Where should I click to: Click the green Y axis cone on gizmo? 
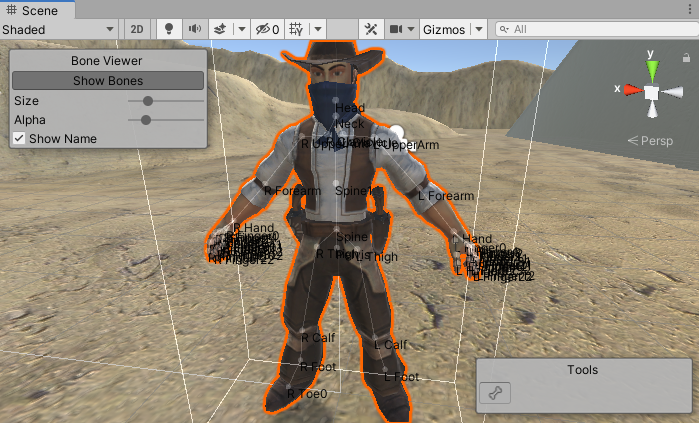(x=652, y=70)
